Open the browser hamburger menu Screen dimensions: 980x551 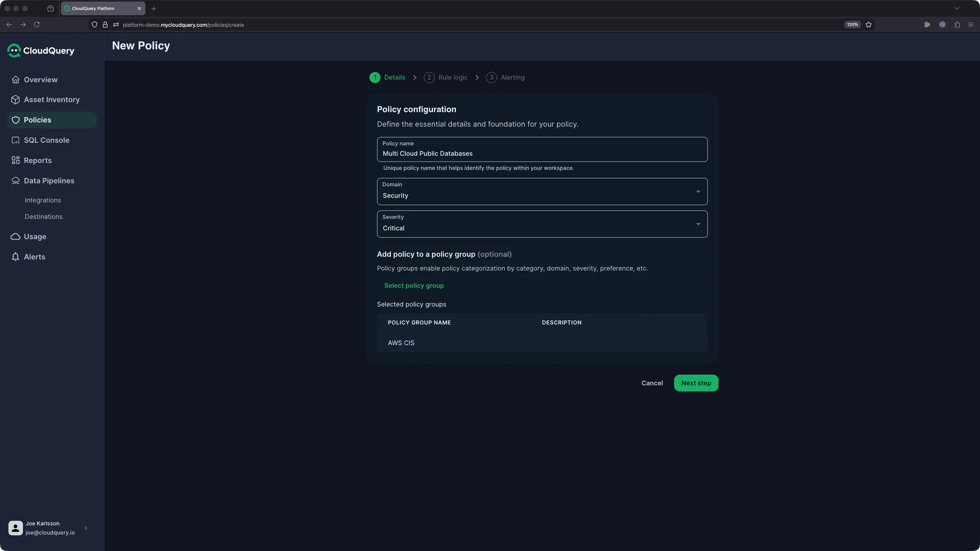(971, 24)
